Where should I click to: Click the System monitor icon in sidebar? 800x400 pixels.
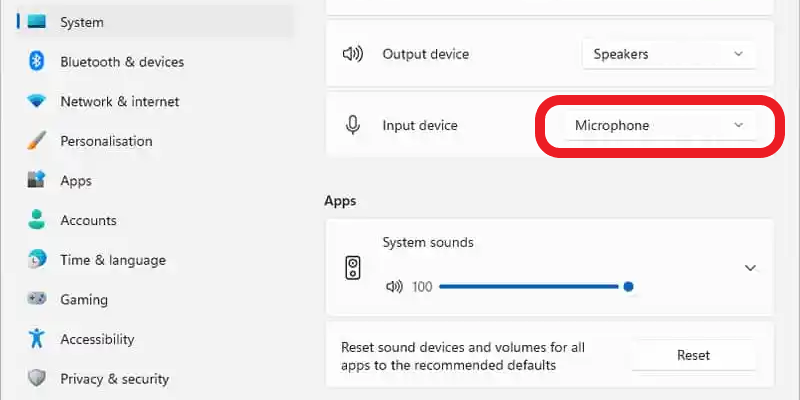click(x=37, y=22)
